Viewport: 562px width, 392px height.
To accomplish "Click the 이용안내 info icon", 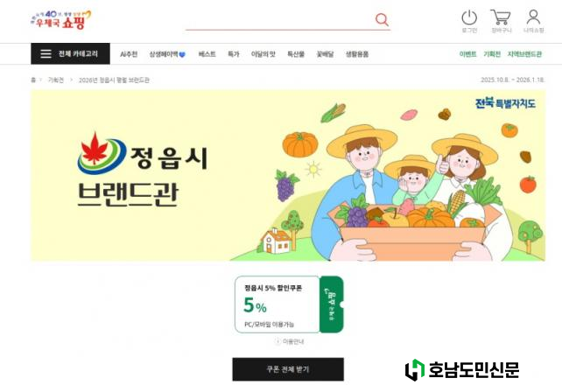I will pyautogui.click(x=277, y=341).
